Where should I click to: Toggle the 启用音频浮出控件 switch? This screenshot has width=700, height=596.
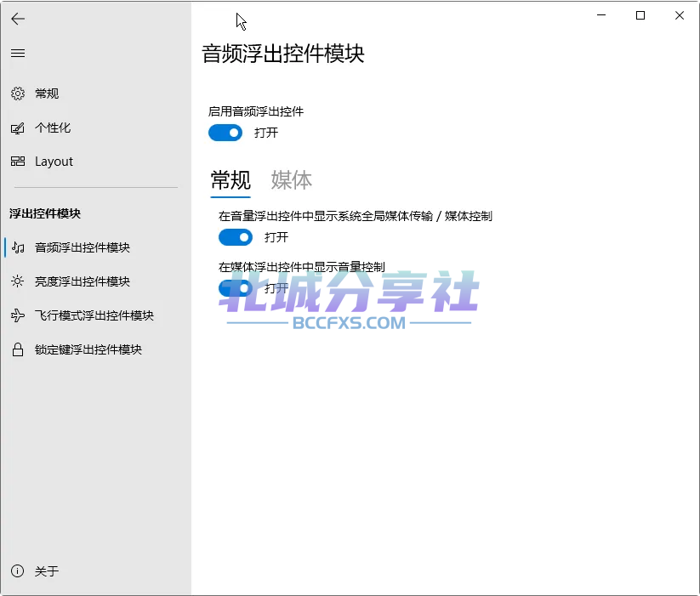[x=225, y=133]
